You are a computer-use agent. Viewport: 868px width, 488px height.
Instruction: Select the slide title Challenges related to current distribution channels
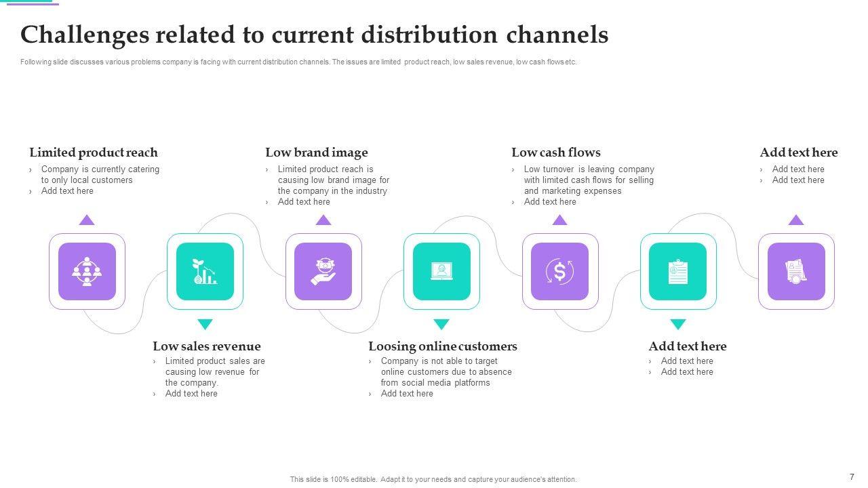point(315,35)
